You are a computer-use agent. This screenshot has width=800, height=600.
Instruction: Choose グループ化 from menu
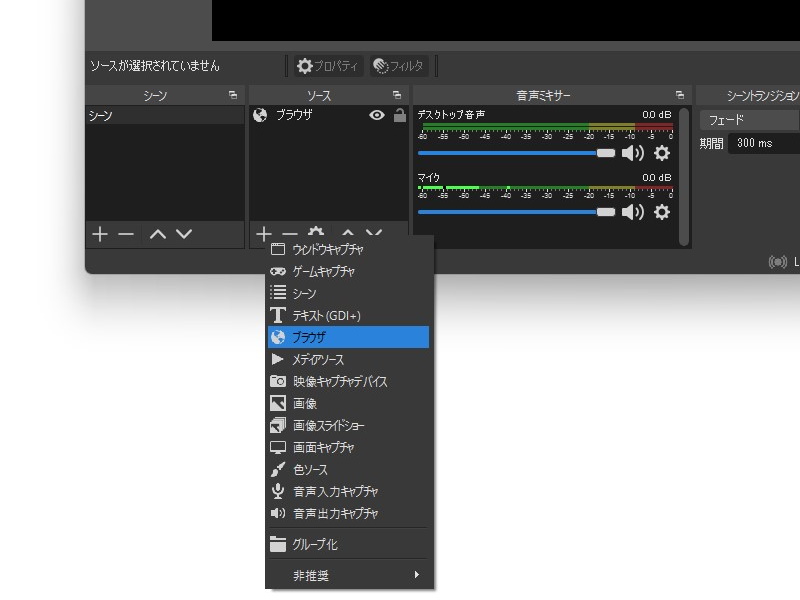tap(348, 544)
